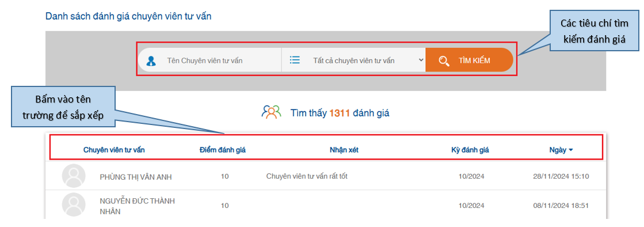Click avatar of PHÙNG THỊ VÂN ANH
644x227 pixels.
[x=74, y=176]
